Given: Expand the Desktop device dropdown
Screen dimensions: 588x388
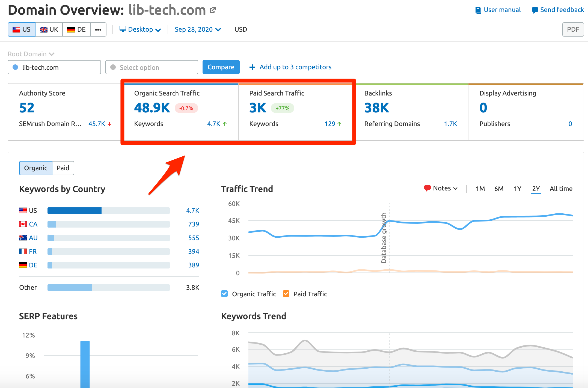Looking at the screenshot, I should click(x=140, y=29).
